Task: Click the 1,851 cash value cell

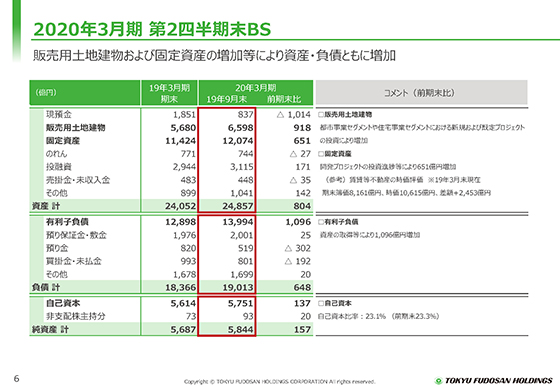Action: click(x=184, y=115)
